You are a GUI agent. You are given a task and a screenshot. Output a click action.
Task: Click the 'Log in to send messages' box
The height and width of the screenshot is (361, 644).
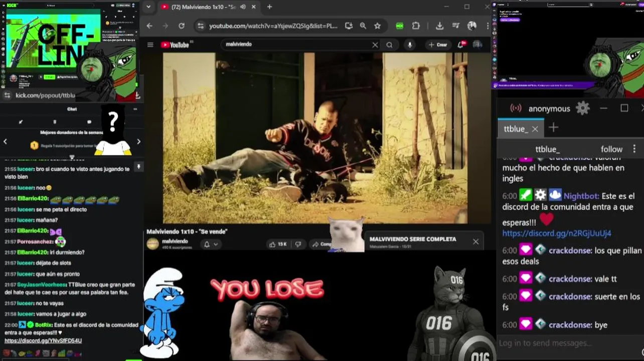569,343
